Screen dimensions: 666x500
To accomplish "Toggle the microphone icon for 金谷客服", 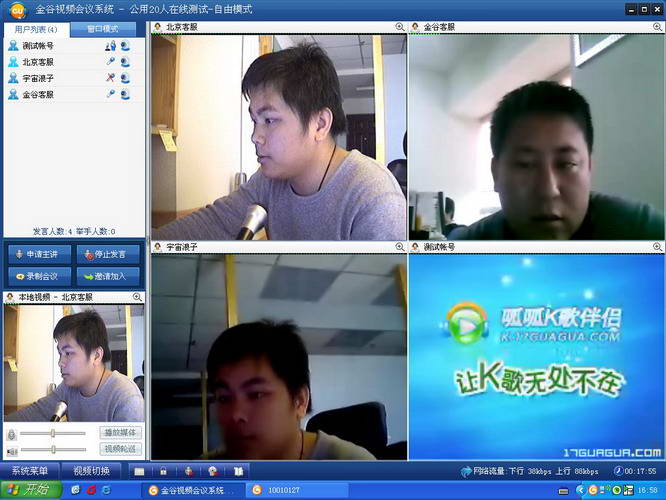I will pos(111,94).
